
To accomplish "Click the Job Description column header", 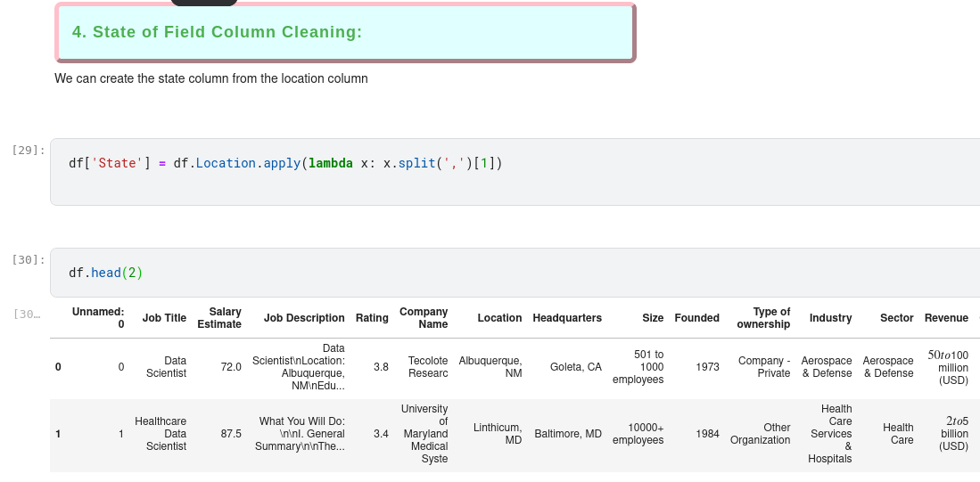I will coord(304,318).
